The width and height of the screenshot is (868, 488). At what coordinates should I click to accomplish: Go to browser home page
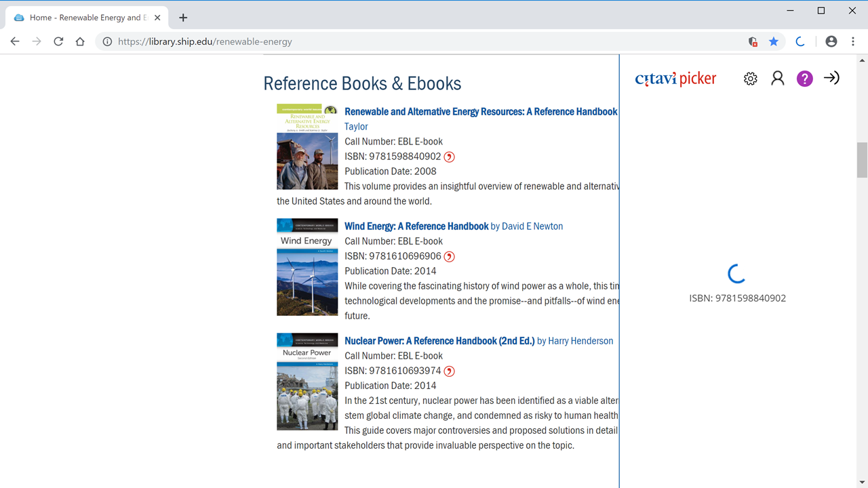click(x=80, y=41)
